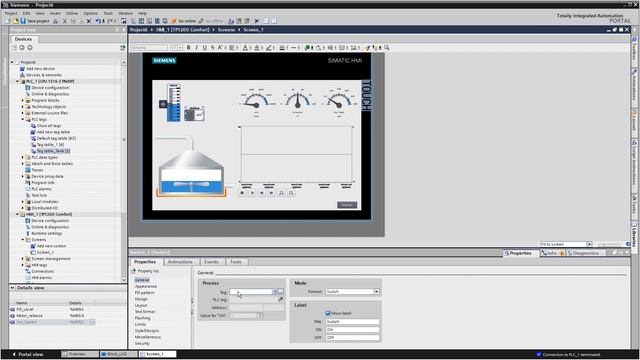Click the forward arrow icon under Devices tab
640x360 pixels.
pos(30,48)
